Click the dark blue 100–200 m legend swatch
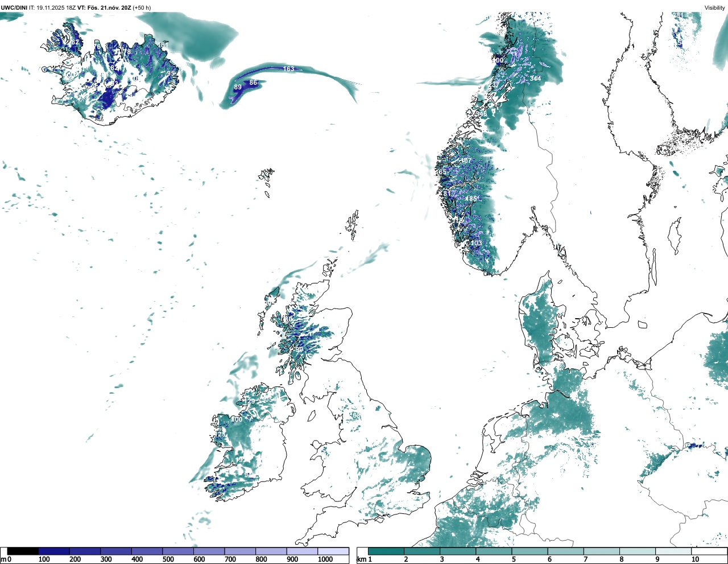 [54, 551]
